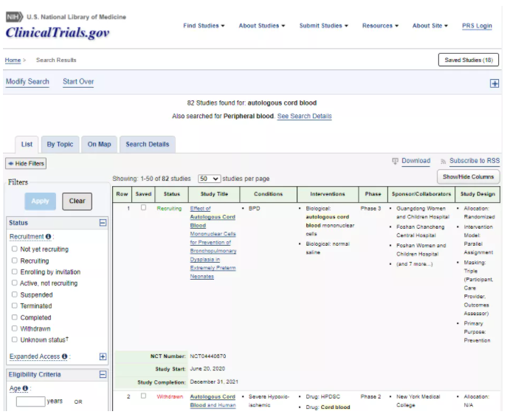Viewport: 507px width, 420px height.
Task: Switch to the Search Details tab
Action: tap(148, 145)
